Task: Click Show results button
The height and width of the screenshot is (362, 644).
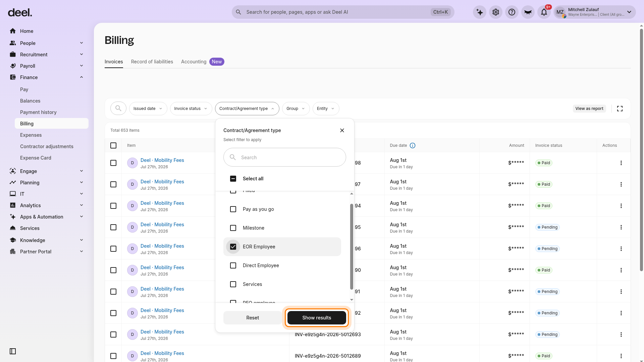Action: pyautogui.click(x=317, y=318)
